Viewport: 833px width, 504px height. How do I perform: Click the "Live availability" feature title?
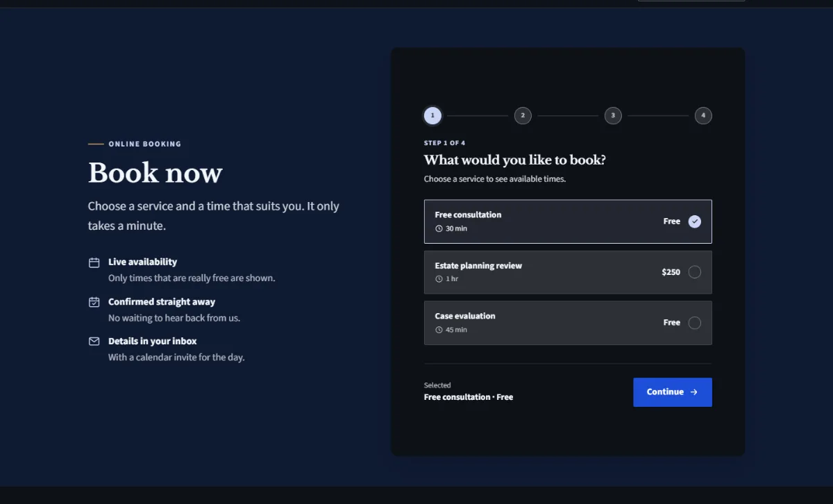(142, 262)
